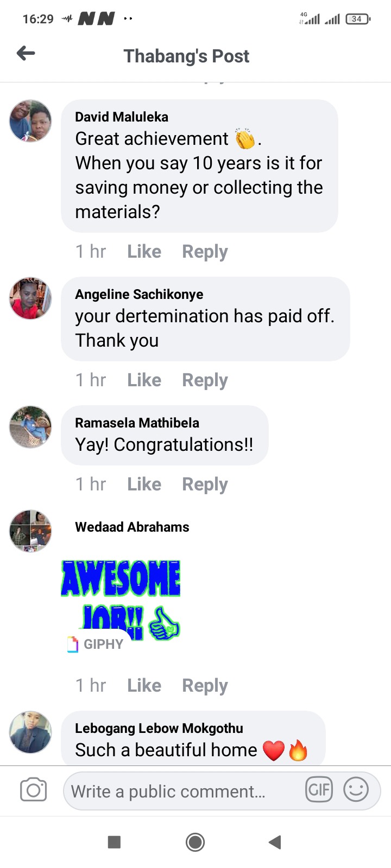391x868 pixels.
Task: View David Maluleka's profile picture
Action: [31, 120]
